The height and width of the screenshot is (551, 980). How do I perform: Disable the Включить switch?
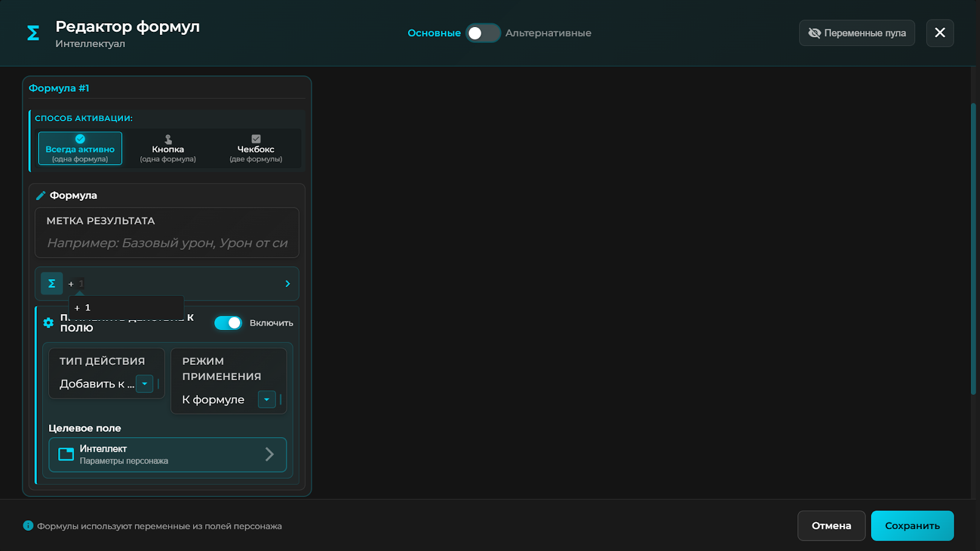click(228, 323)
